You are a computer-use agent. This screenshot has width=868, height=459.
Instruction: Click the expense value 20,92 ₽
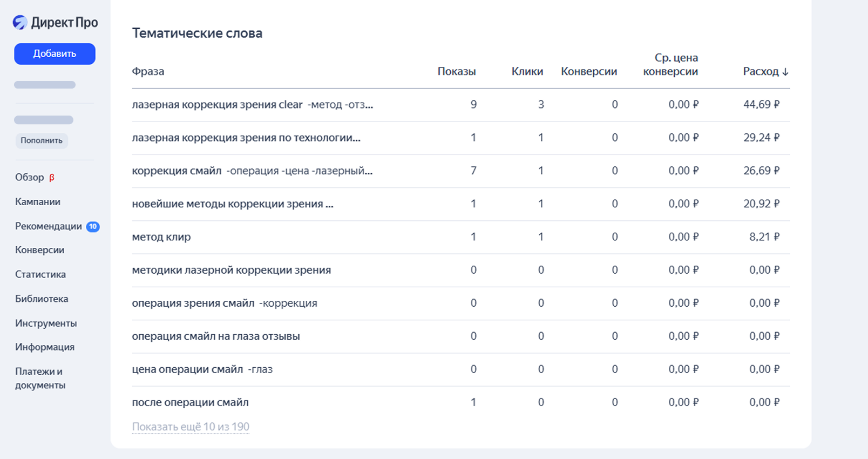[761, 204]
